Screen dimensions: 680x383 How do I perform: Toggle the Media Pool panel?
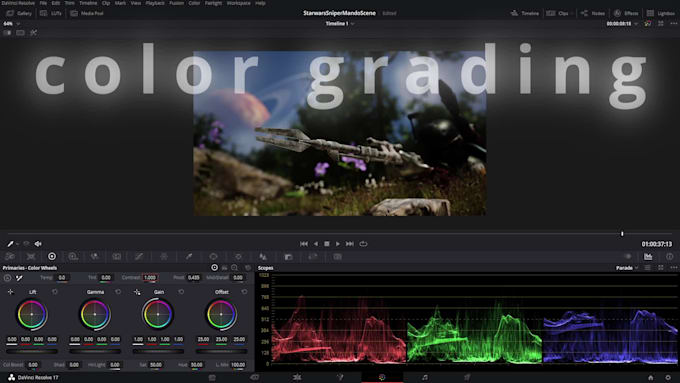click(x=87, y=13)
